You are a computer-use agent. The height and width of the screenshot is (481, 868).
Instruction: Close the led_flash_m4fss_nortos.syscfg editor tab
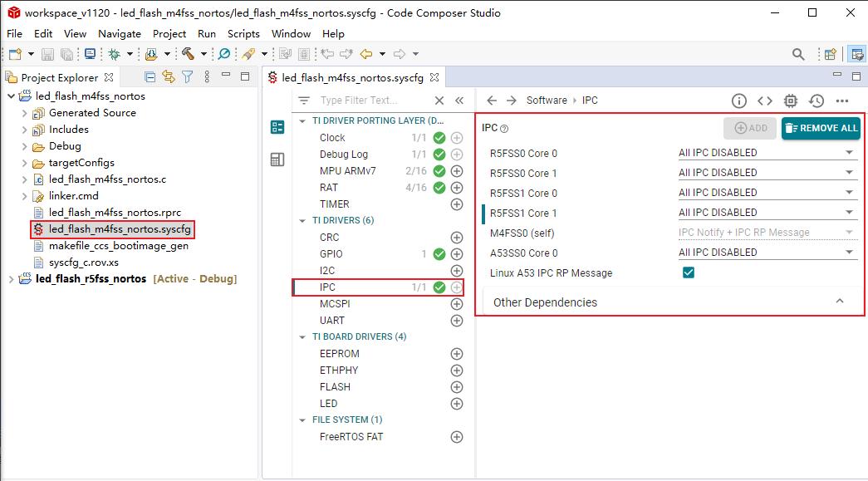[434, 77]
